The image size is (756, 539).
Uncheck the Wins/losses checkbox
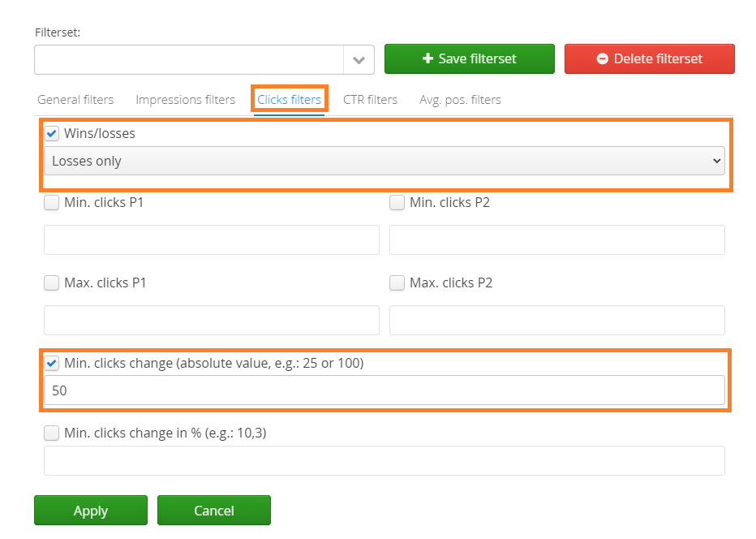(52, 133)
